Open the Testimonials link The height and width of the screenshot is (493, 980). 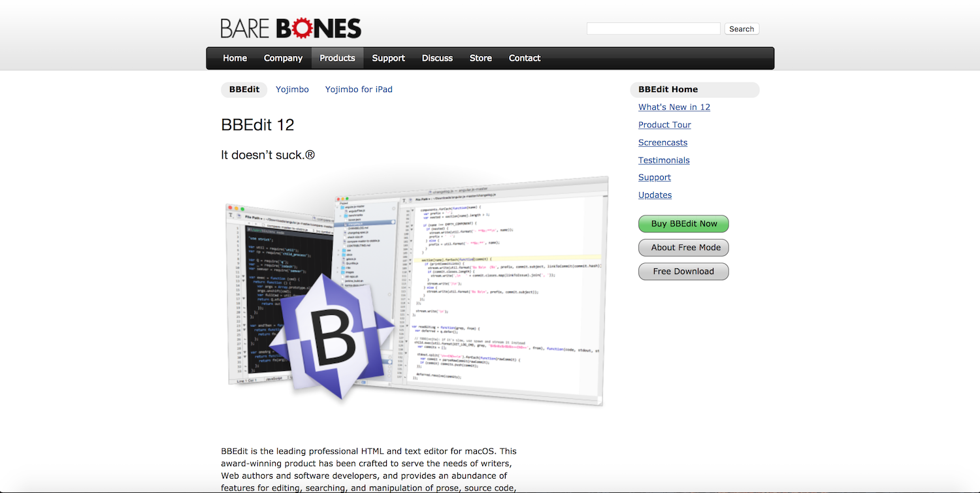[664, 160]
